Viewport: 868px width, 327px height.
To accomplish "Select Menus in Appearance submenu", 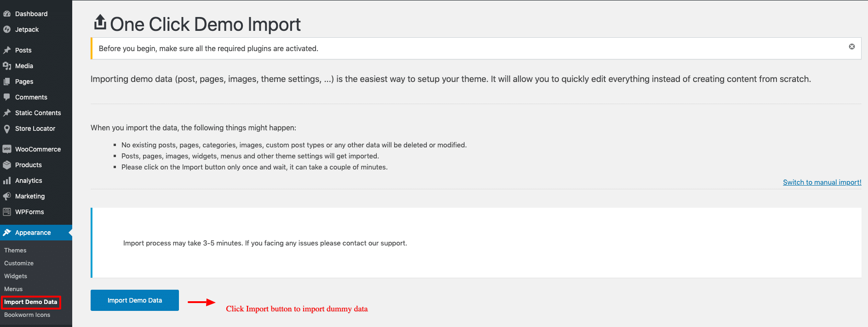I will click(x=13, y=289).
